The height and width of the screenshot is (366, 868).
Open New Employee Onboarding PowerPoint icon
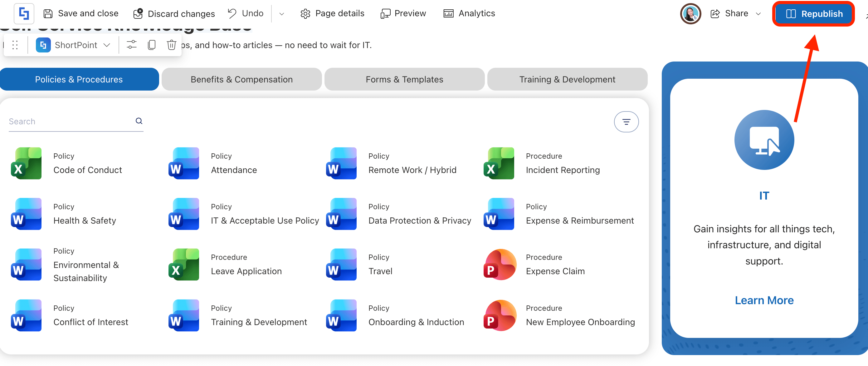[500, 315]
